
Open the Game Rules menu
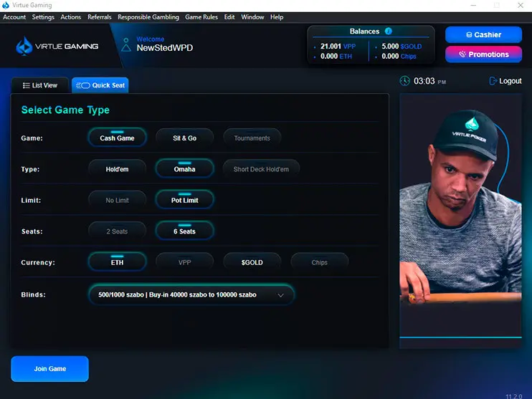(x=201, y=17)
